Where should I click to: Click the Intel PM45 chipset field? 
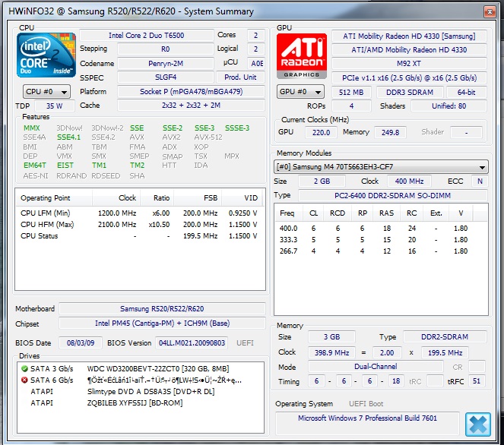[163, 323]
